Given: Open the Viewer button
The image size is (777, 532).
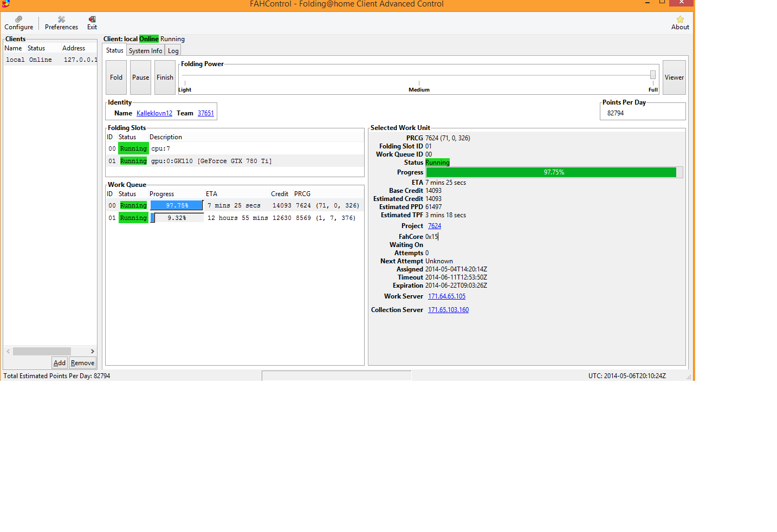Looking at the screenshot, I should point(674,77).
